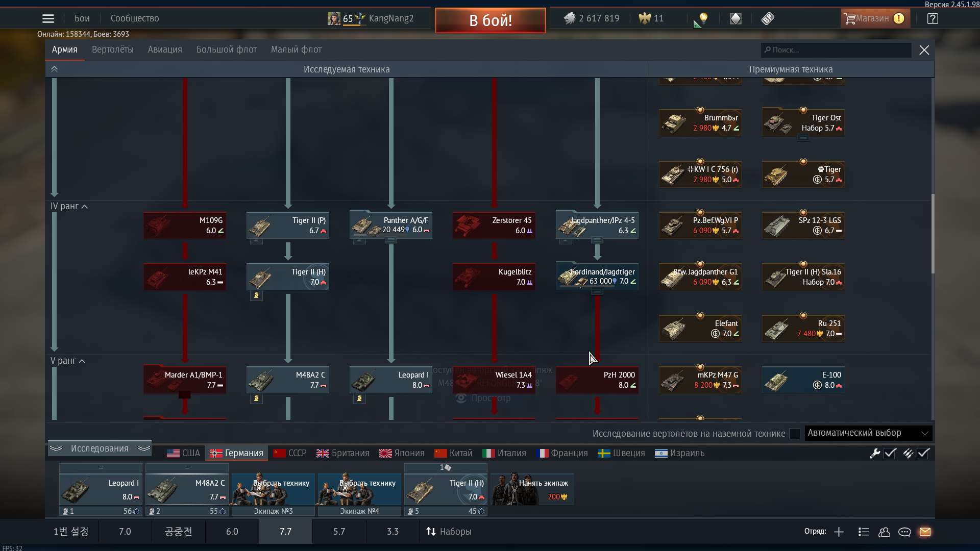Viewport: 980px width, 551px height.
Task: Select the leKPz M41 vehicle card
Action: coord(185,277)
